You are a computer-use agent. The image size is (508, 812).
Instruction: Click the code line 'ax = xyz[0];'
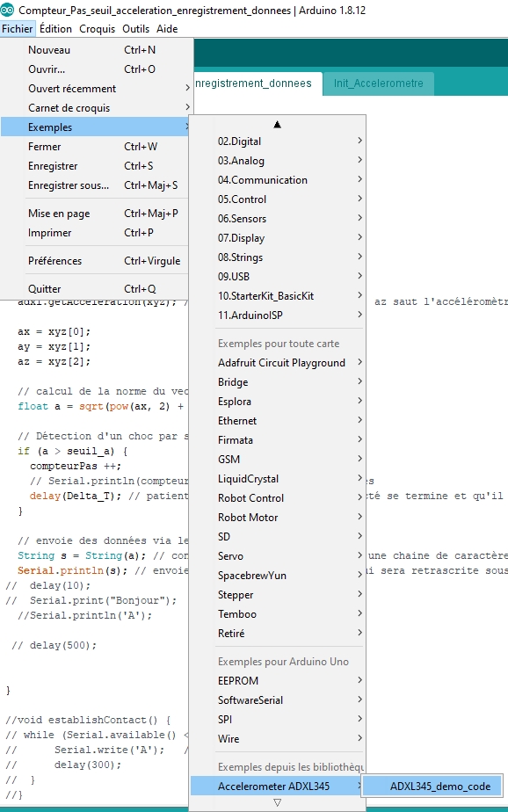(x=54, y=331)
